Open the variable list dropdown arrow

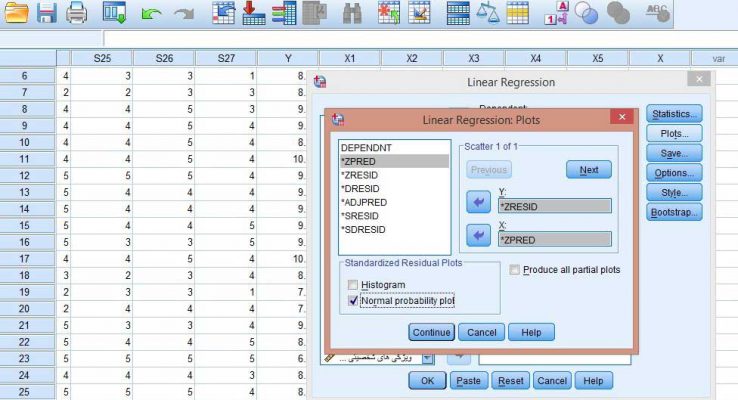427,359
